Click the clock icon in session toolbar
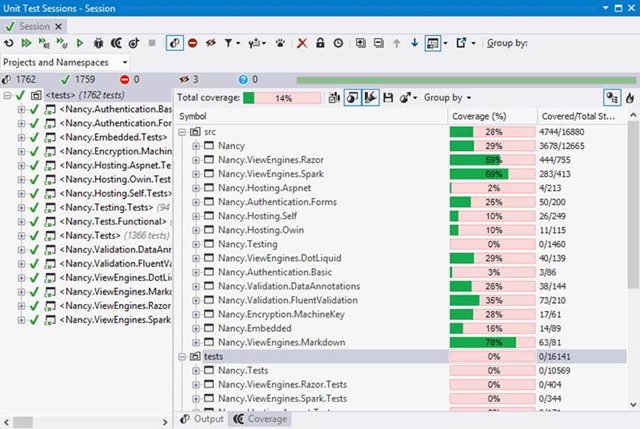The image size is (640, 429). coord(338,43)
